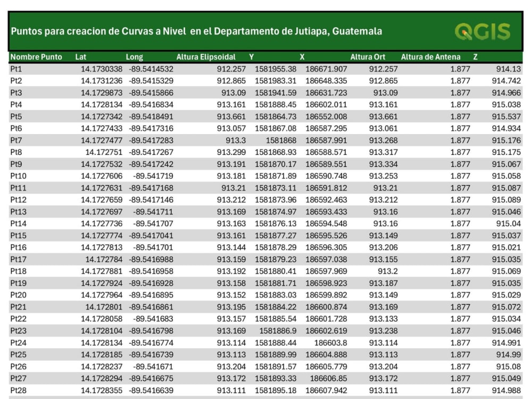This screenshot has height=399, width=532.
Task: Click the 'Pt28' row name cell
Action: point(18,390)
